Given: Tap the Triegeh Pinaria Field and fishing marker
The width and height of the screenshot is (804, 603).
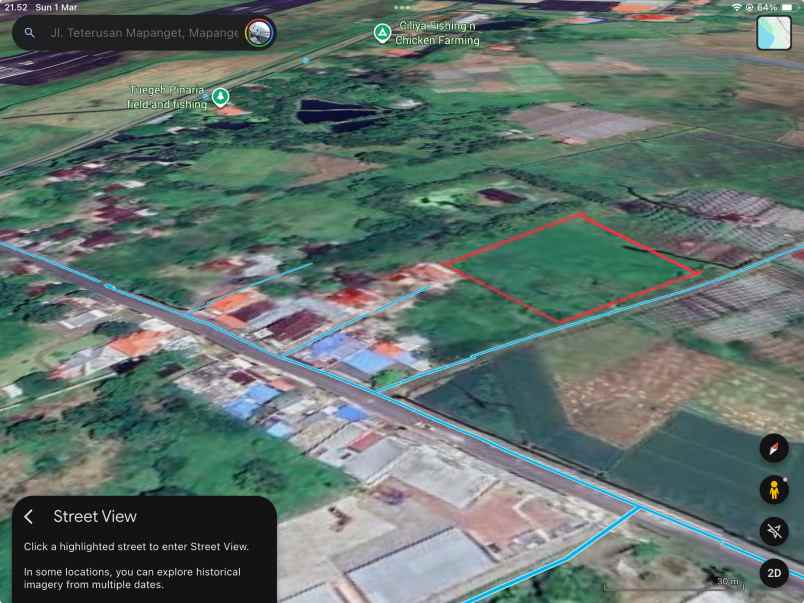Looking at the screenshot, I should (220, 96).
